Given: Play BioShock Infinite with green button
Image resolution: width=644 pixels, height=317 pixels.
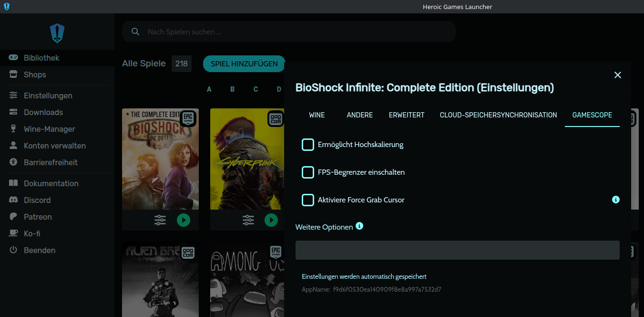Looking at the screenshot, I should point(184,220).
